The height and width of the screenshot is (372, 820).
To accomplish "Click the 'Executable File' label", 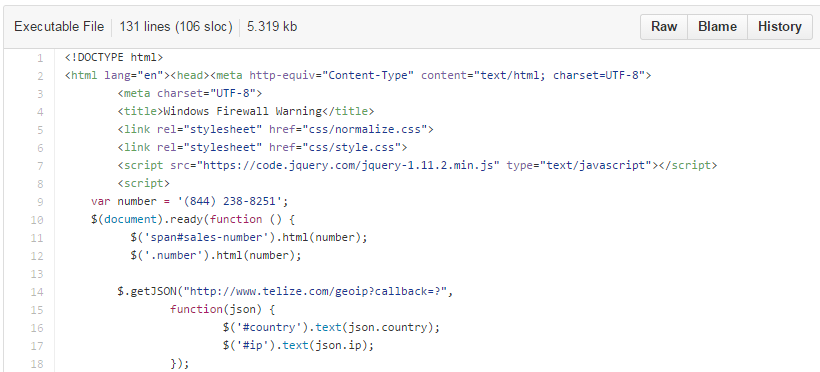I will (x=59, y=27).
